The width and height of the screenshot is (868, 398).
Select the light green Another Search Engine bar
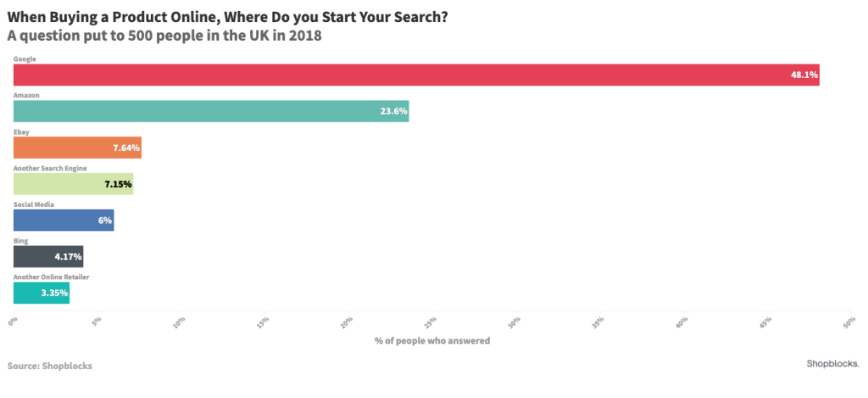click(x=73, y=184)
